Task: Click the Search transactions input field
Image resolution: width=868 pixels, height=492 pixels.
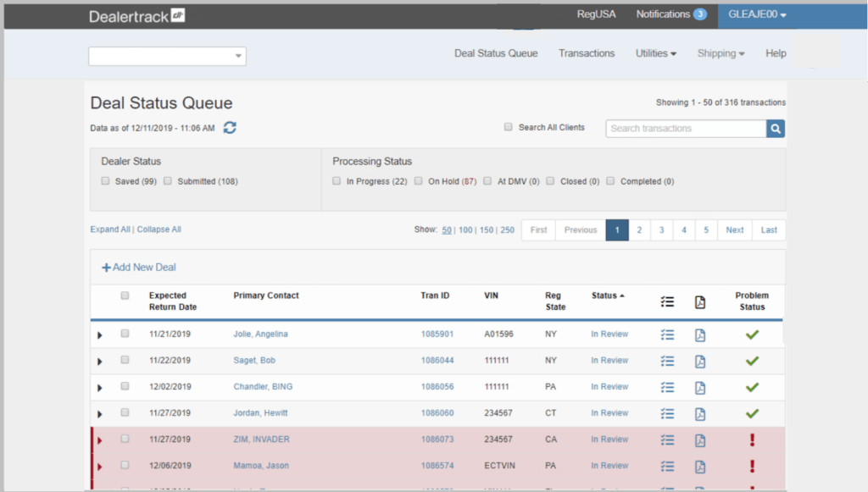Action: [685, 128]
